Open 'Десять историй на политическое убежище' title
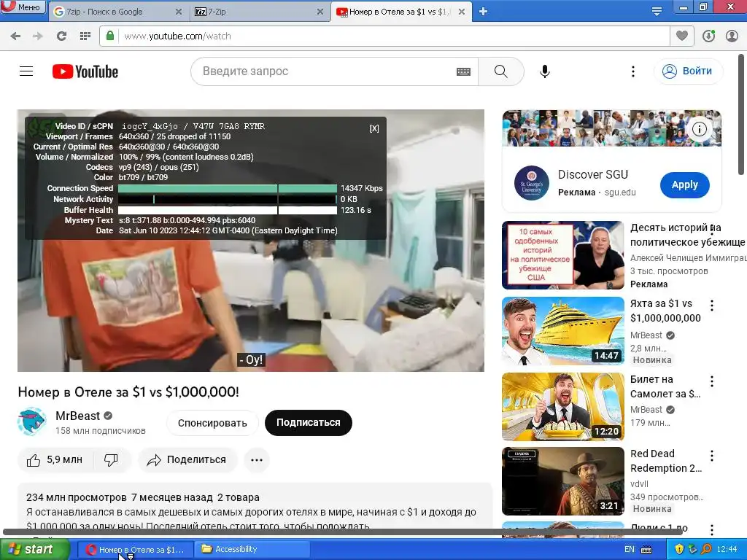The image size is (747, 560). 687,235
